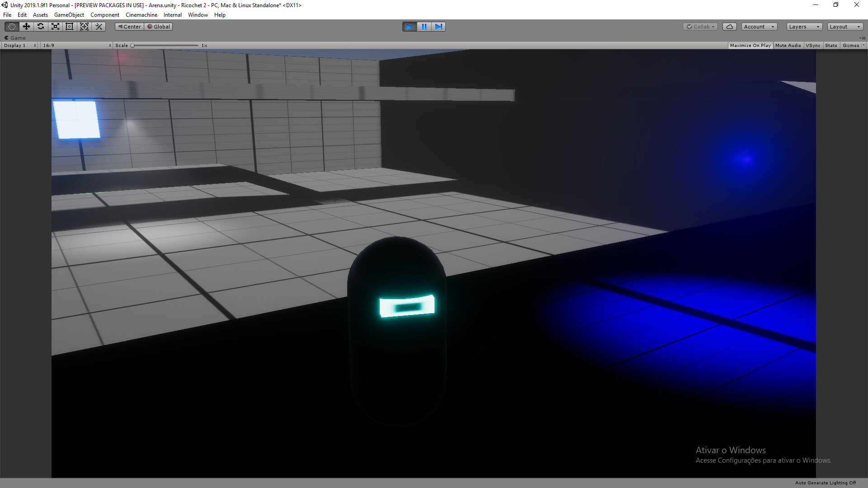Image resolution: width=868 pixels, height=488 pixels.
Task: Click the Step frame button
Action: (439, 27)
